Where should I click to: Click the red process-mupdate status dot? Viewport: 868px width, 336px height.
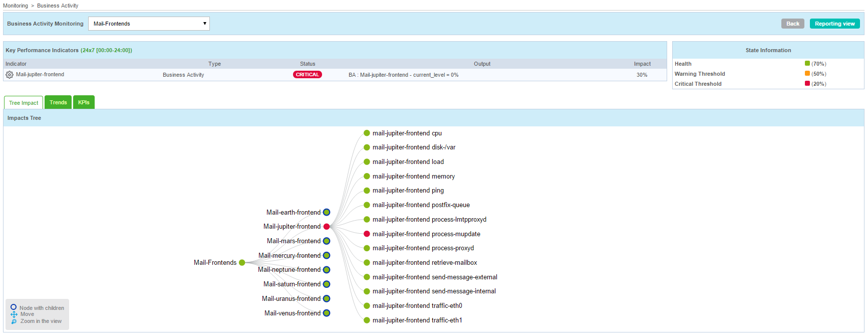(367, 234)
